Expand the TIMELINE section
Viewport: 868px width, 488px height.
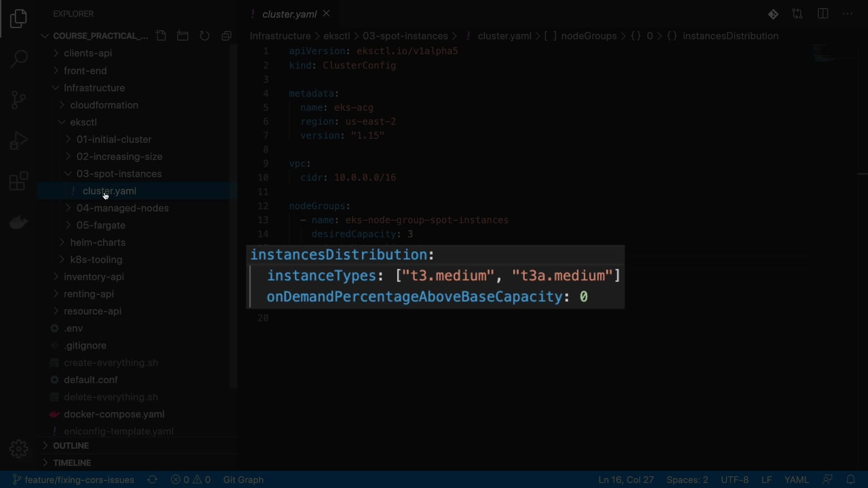pyautogui.click(x=72, y=463)
